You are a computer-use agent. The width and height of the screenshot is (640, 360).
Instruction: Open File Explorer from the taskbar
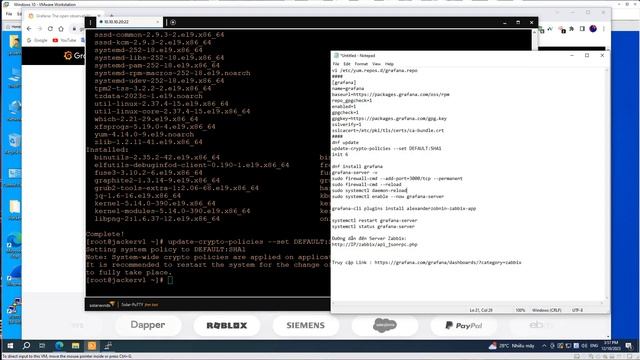click(76, 346)
